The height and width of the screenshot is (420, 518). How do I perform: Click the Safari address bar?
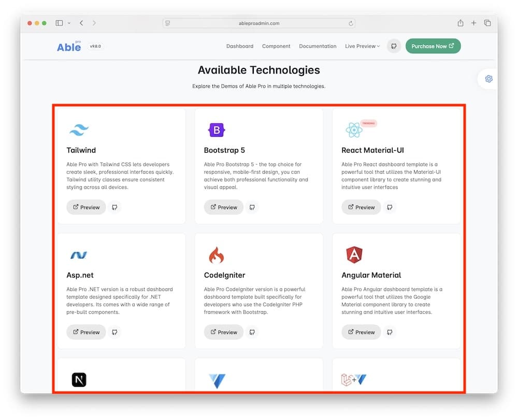pos(259,23)
